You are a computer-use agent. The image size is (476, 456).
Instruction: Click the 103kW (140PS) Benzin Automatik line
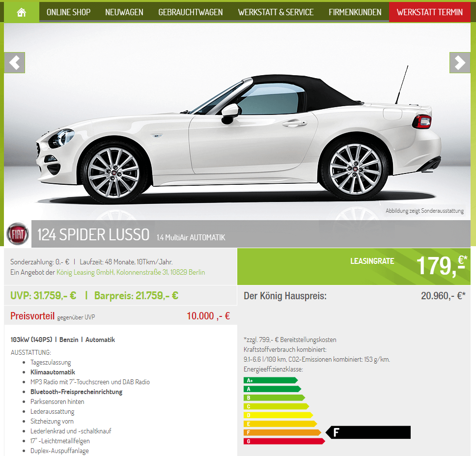62,340
